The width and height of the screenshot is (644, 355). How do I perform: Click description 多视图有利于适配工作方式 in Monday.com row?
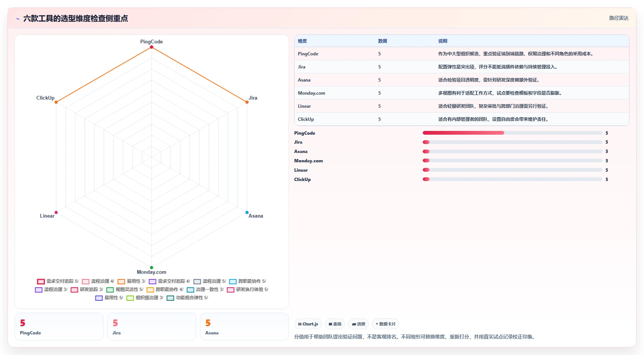[501, 93]
